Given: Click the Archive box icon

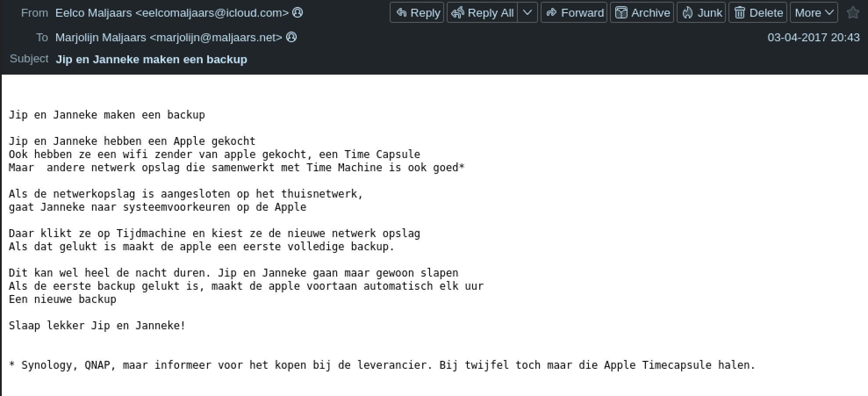Looking at the screenshot, I should click(622, 13).
